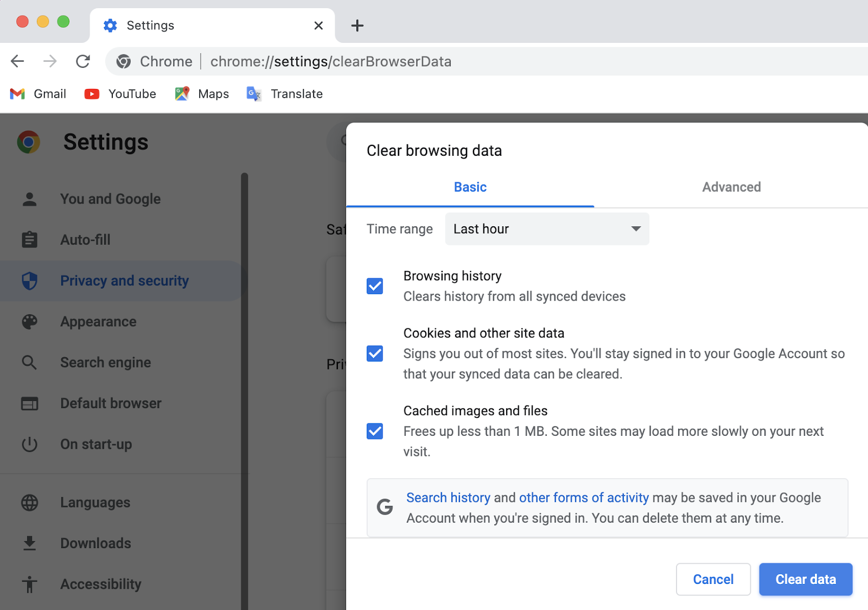Uncheck Cookies and other site data checkbox

(375, 353)
